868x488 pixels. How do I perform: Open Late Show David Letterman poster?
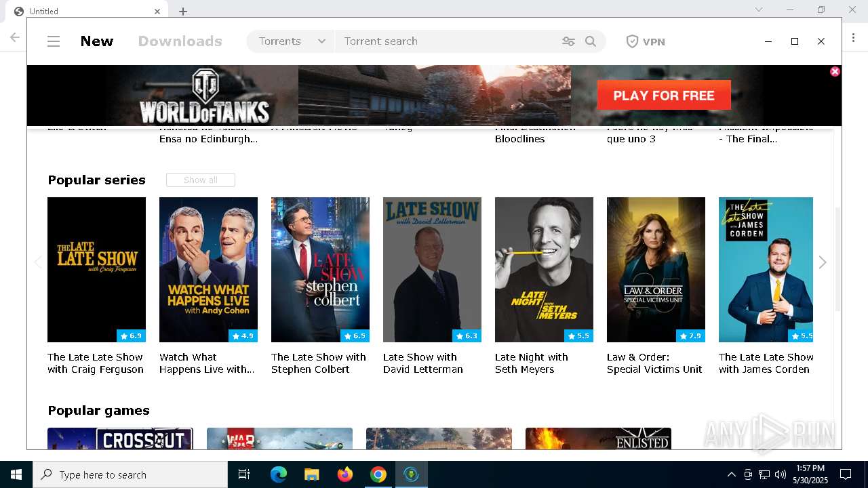pos(432,270)
